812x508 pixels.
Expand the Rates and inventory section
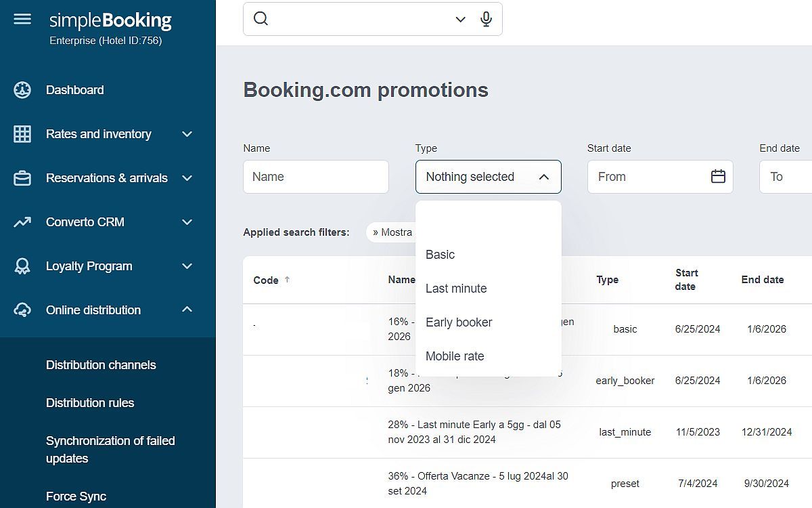click(187, 134)
